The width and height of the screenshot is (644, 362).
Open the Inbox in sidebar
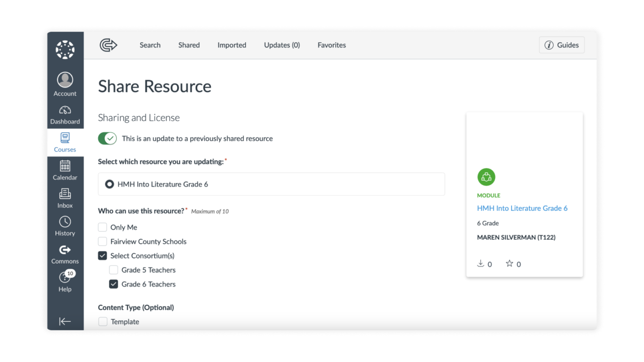click(x=65, y=199)
